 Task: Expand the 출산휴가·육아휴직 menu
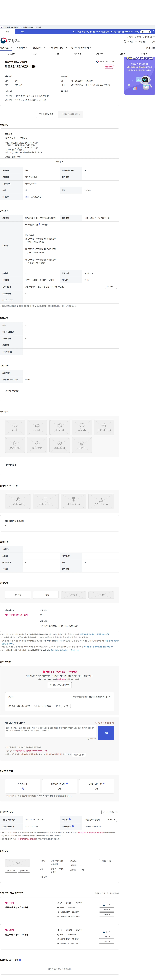[82, 48]
